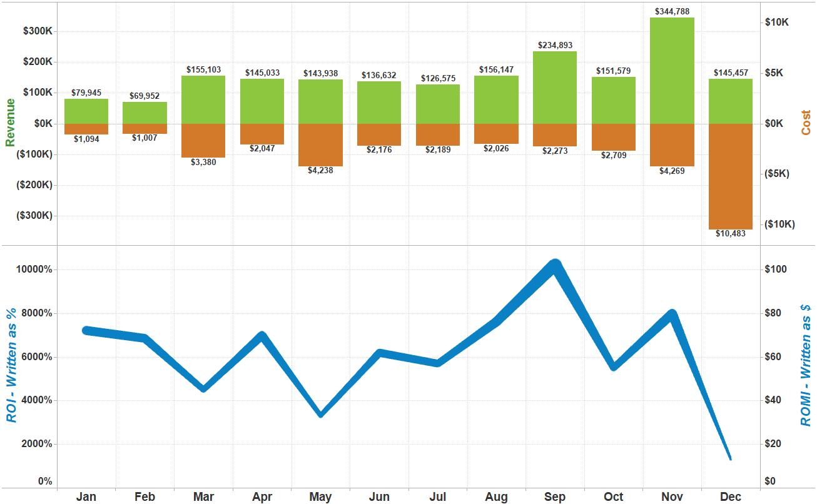Select the orange May cost bar

320,144
